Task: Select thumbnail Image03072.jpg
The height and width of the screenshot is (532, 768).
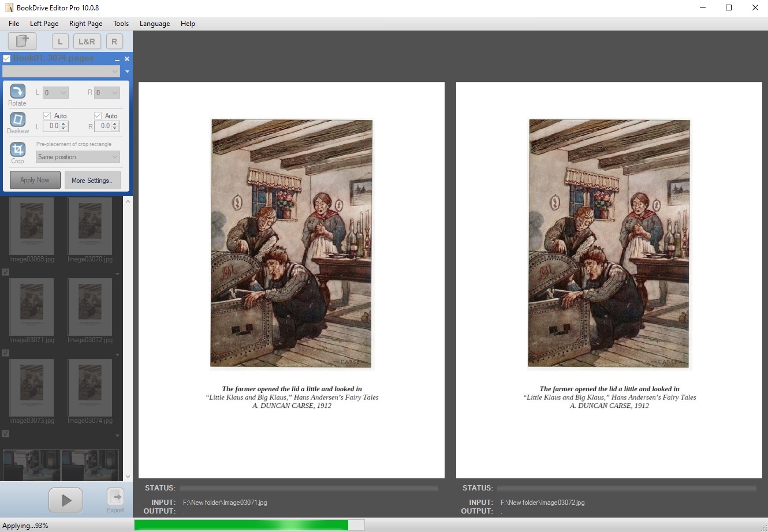Action: [90, 308]
